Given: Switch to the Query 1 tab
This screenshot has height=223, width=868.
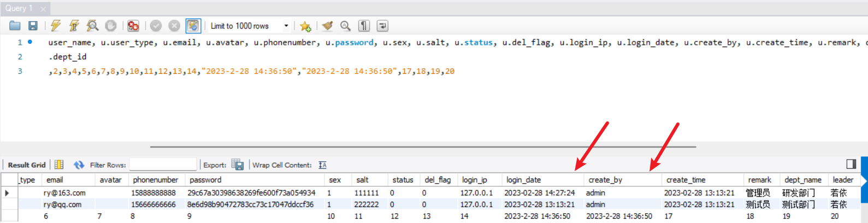Looking at the screenshot, I should point(20,8).
